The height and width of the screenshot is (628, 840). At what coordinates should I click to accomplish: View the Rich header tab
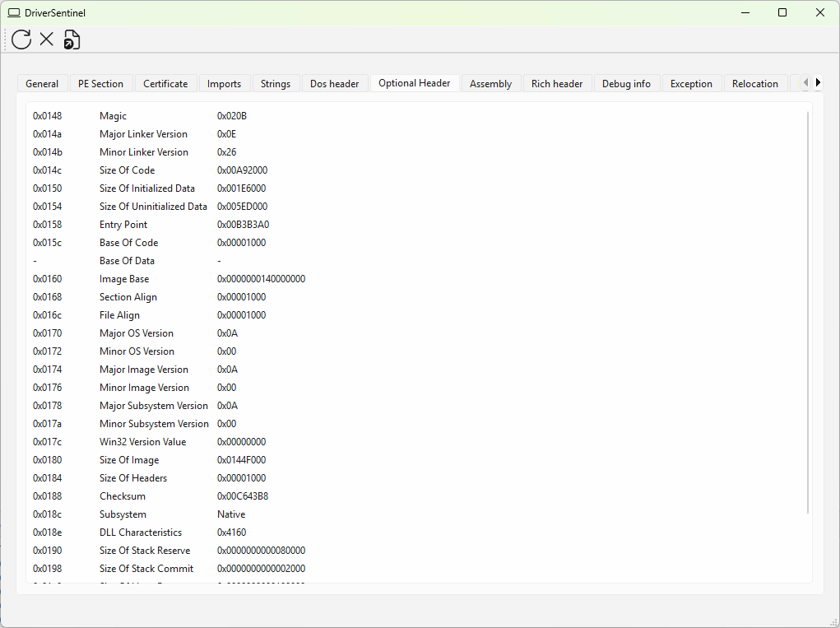click(x=557, y=84)
